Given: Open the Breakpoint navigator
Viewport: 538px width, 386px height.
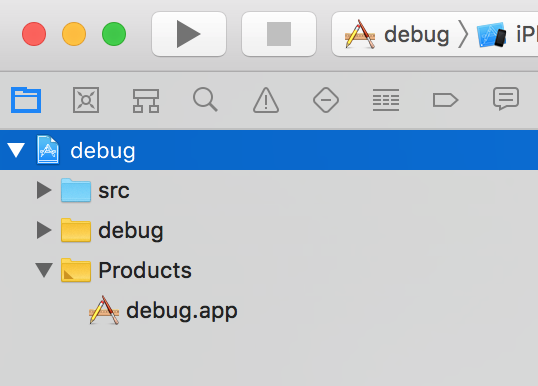Looking at the screenshot, I should pos(445,100).
